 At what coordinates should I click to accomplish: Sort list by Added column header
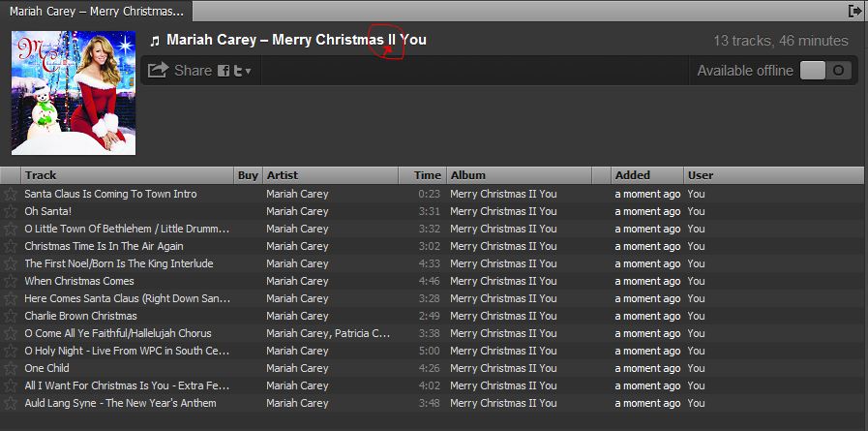tap(647, 175)
